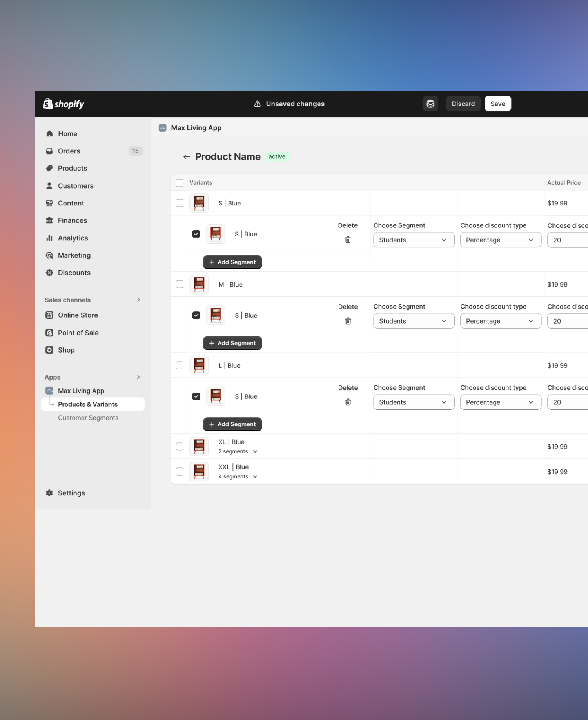Go to Analytics in the sidebar
This screenshot has height=720, width=588.
[x=73, y=238]
